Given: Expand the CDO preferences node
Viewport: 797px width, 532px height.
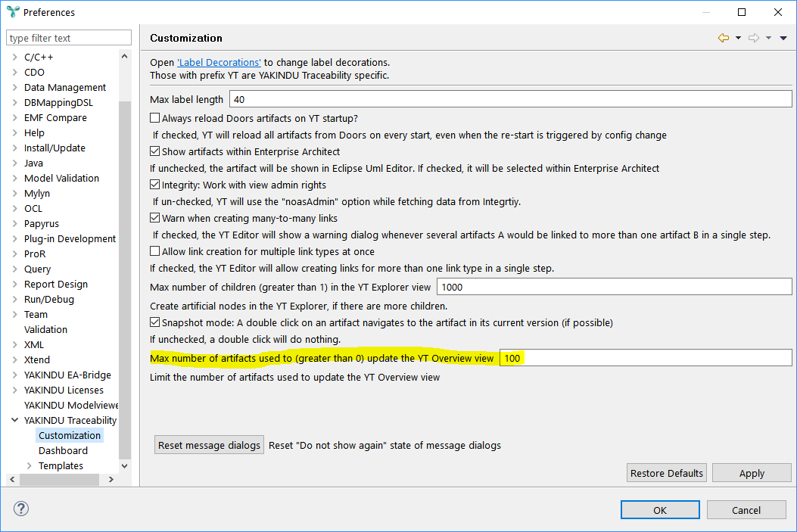Looking at the screenshot, I should (14, 72).
